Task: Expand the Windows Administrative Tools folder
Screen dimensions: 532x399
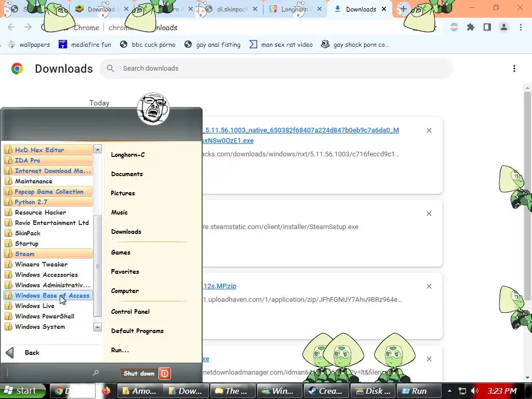Action: [48, 285]
